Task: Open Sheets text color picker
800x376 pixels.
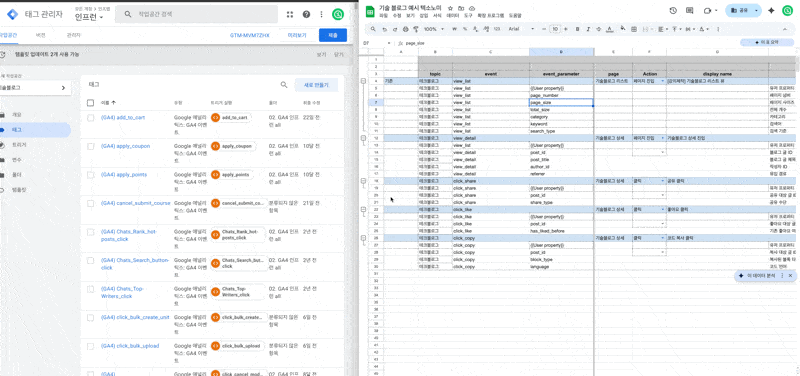Action: (609, 29)
